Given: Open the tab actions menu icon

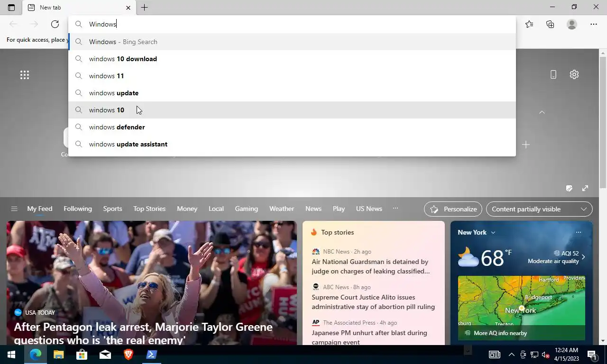Looking at the screenshot, I should point(11,8).
